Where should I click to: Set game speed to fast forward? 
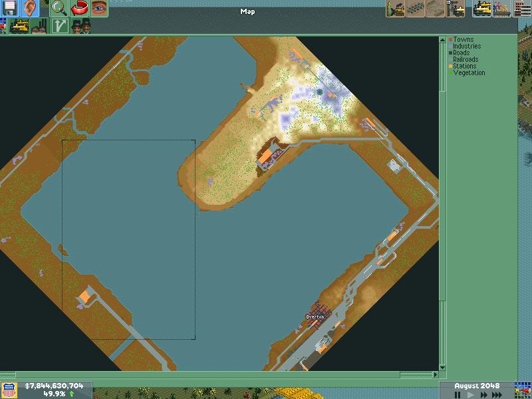tap(483, 395)
